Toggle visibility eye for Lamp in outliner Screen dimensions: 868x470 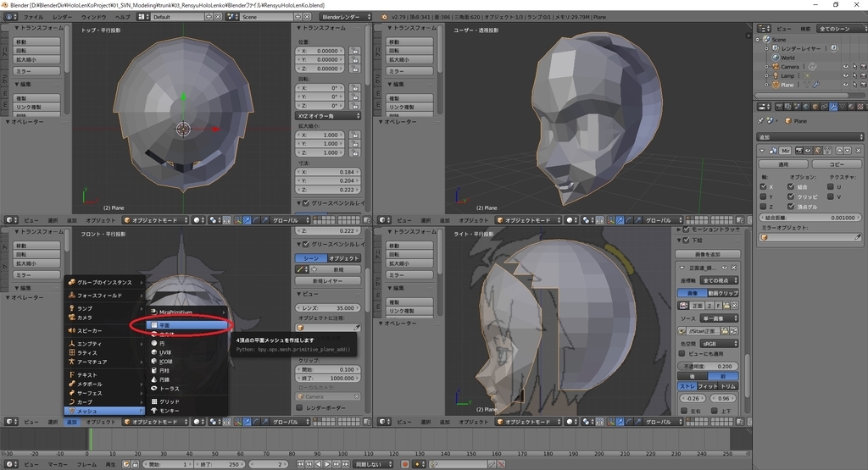(845, 75)
